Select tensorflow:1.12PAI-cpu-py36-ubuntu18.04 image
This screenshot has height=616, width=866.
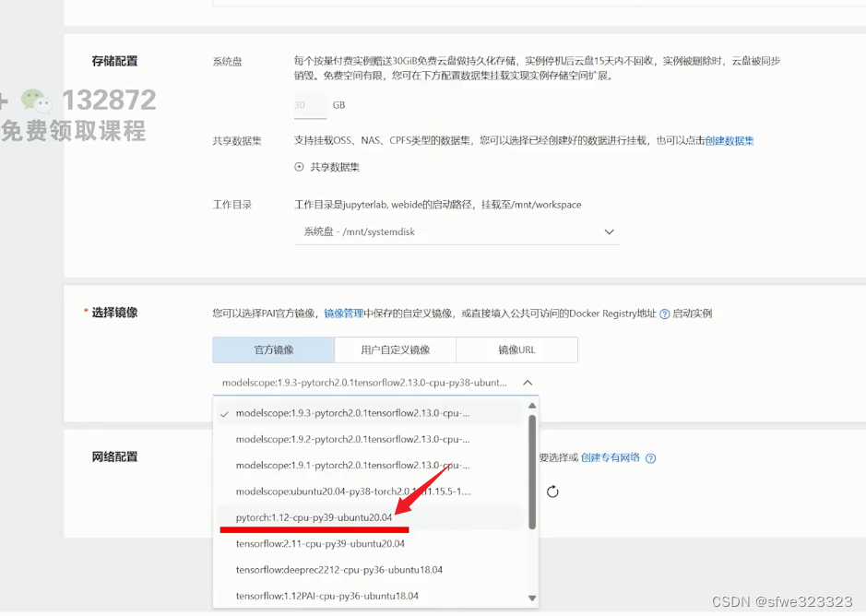pos(369,596)
